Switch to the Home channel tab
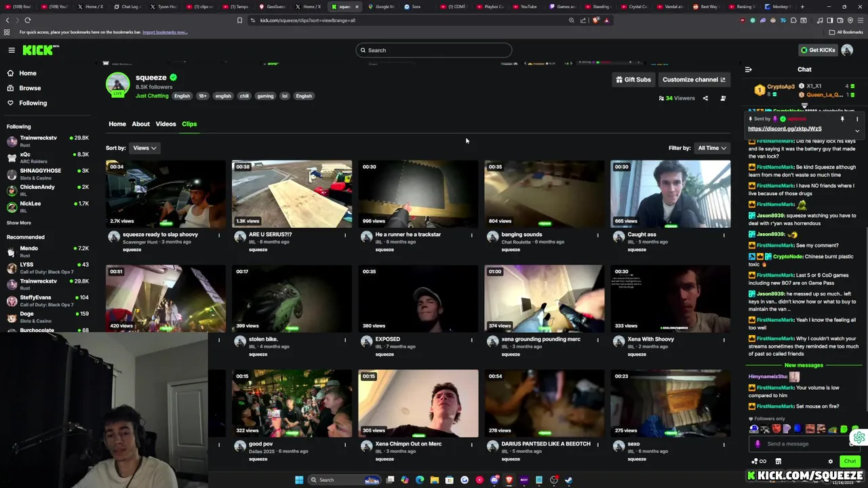The height and width of the screenshot is (488, 868). coord(117,124)
